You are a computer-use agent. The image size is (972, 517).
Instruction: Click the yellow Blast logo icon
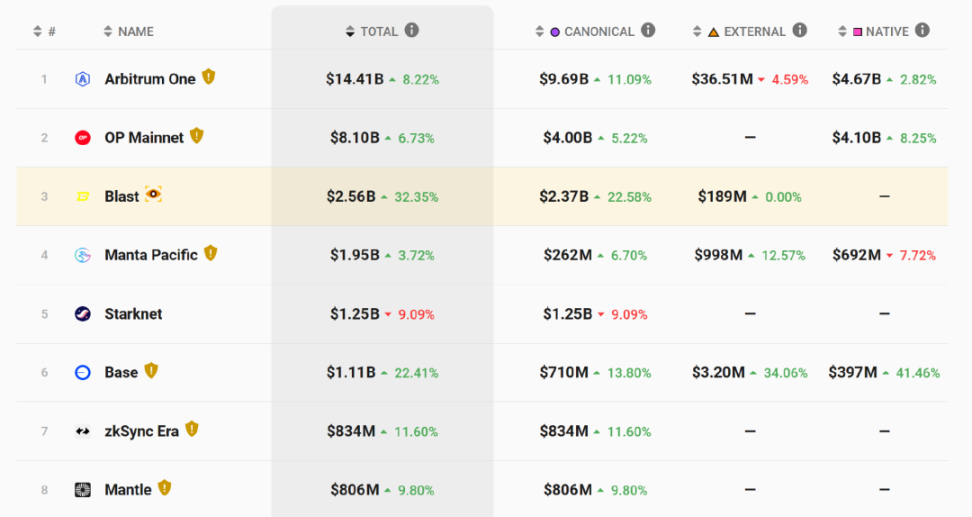point(83,197)
